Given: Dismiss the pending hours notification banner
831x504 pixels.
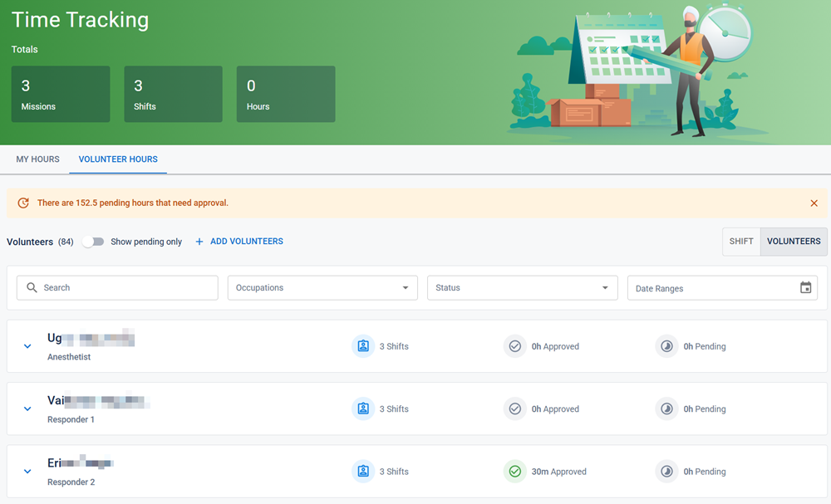Looking at the screenshot, I should pyautogui.click(x=814, y=203).
